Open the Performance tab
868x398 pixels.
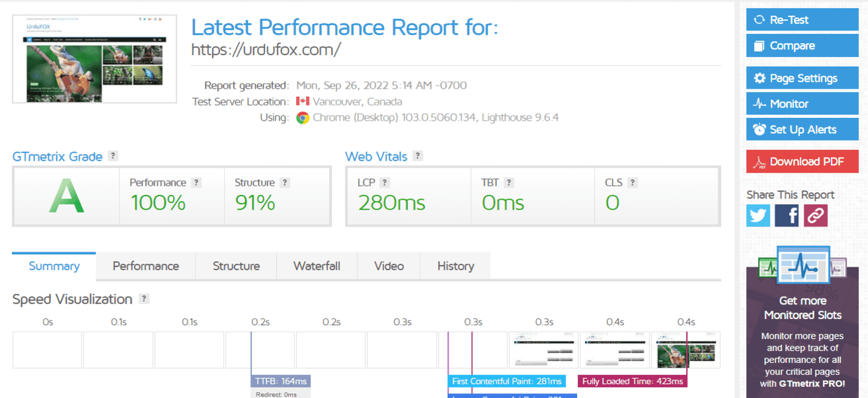(x=146, y=266)
